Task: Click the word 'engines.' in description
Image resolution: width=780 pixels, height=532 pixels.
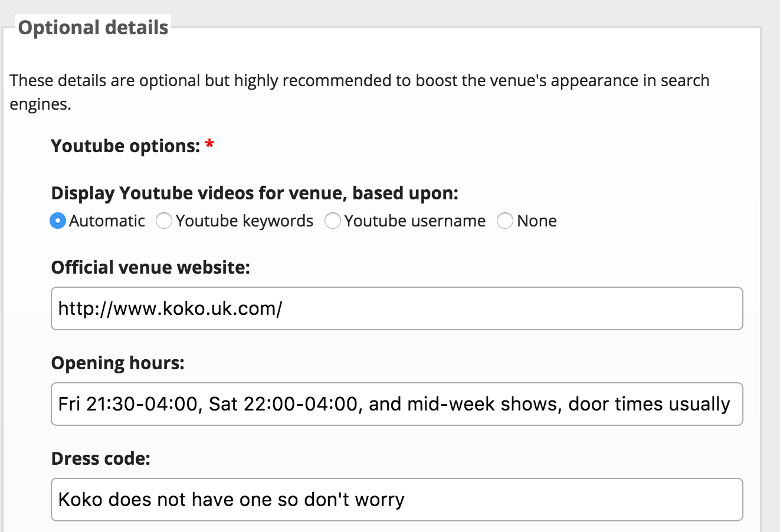Action: click(x=40, y=105)
